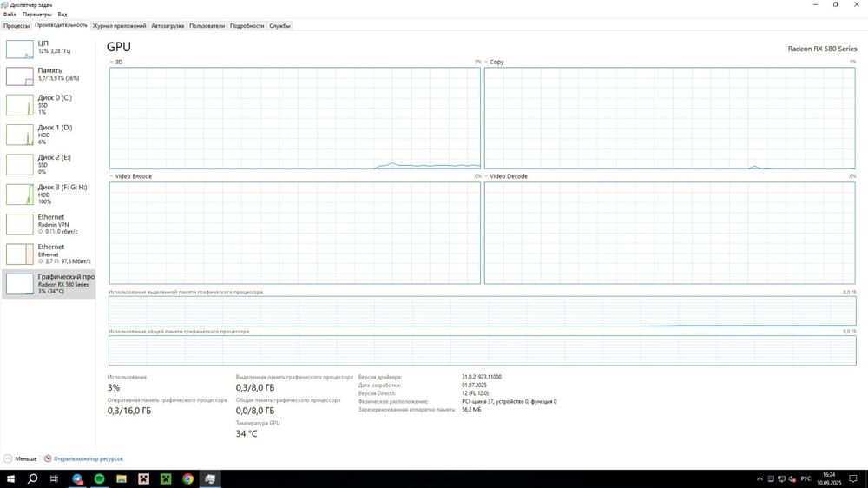
Task: Switch to the Пользователи tab
Action: [x=207, y=25]
